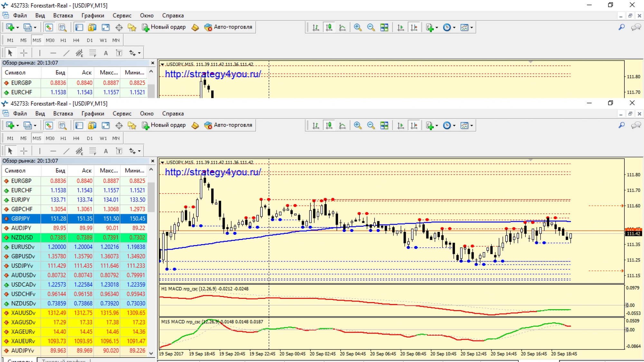Click zoom out magnifier in the lower toolbar
Viewport: 644px width, 362px height.
pos(371,126)
